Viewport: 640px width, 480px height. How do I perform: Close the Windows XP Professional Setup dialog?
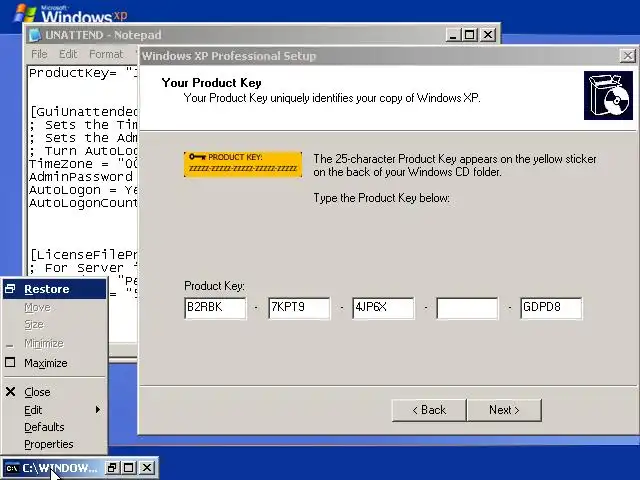coord(628,56)
